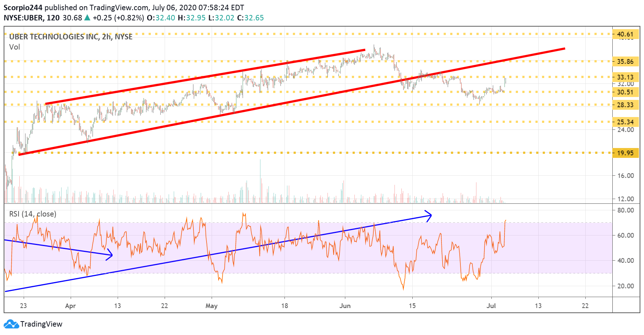Click the green up-triangle price change icon
Viewport: 644px width, 335px height.
(x=87, y=17)
